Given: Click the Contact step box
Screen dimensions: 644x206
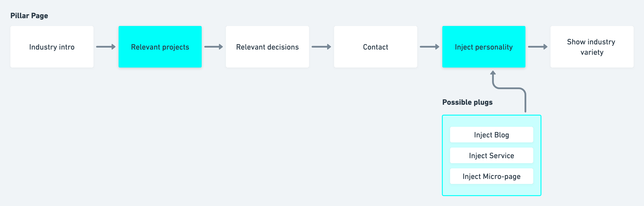Looking at the screenshot, I should pyautogui.click(x=375, y=47).
